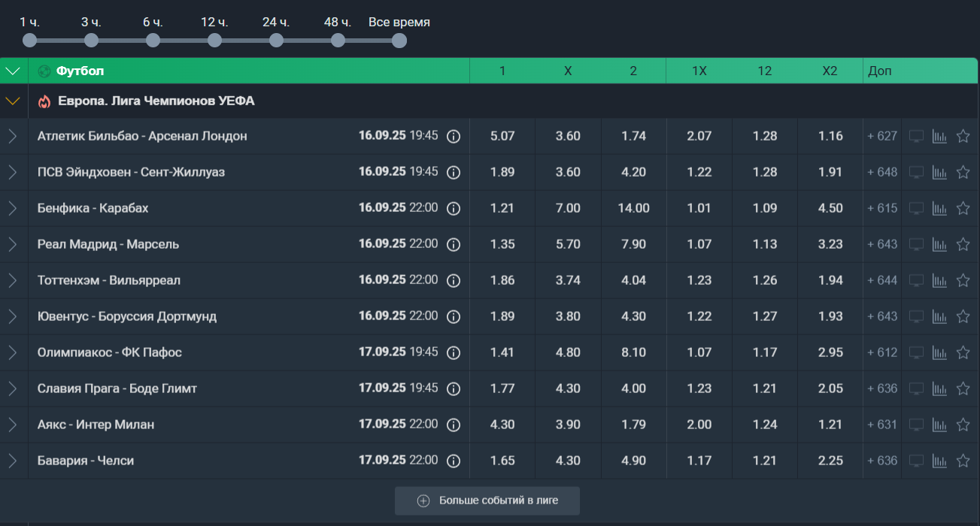Collapse the Футбол sport section
Image resolution: width=980 pixels, height=526 pixels.
click(13, 71)
